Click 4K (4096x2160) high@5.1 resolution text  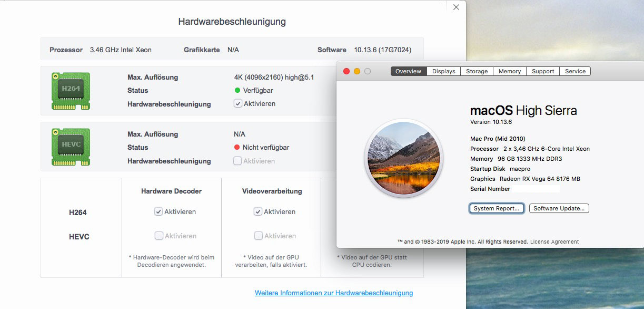pos(274,77)
